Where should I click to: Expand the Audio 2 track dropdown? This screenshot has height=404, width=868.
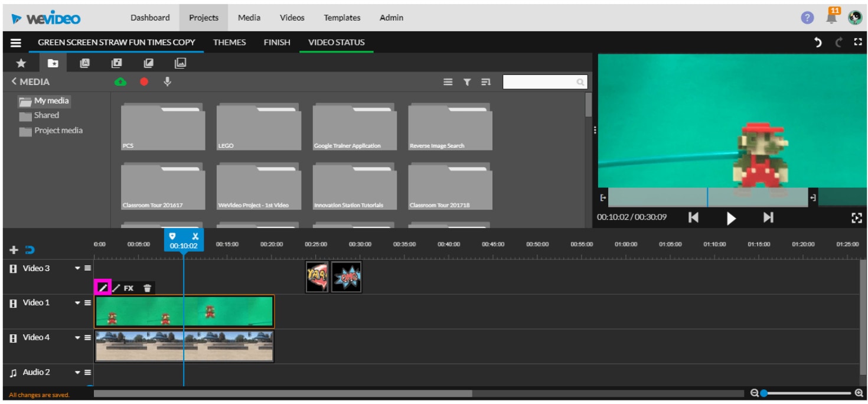click(x=77, y=373)
